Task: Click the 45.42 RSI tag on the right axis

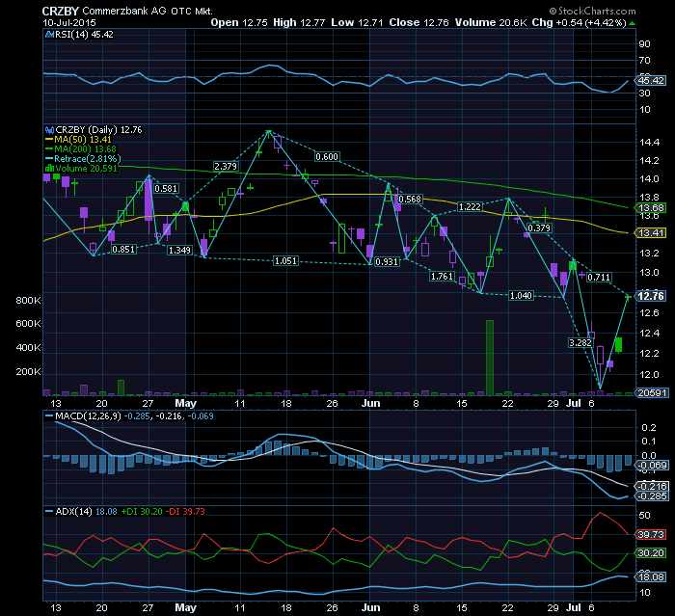Action: coord(652,81)
